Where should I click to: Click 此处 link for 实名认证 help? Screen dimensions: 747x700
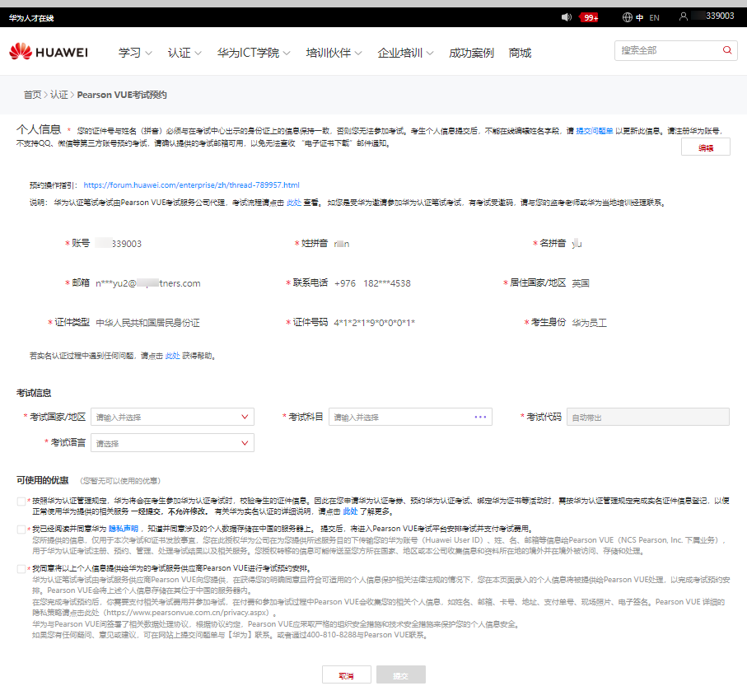coord(172,356)
